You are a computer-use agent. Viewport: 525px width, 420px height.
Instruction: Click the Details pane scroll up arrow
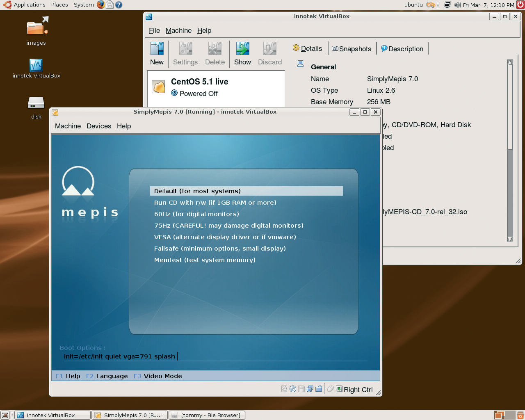click(x=510, y=63)
